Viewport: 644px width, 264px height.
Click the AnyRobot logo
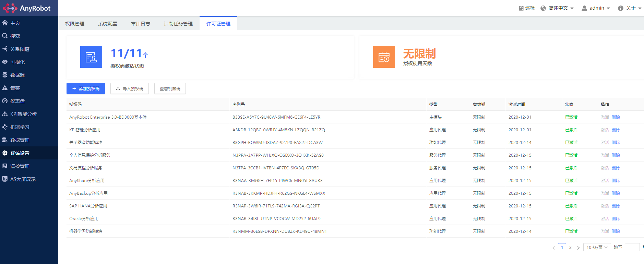27,8
